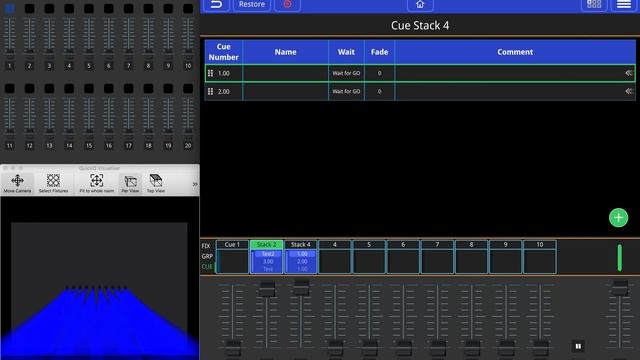Image resolution: width=640 pixels, height=360 pixels.
Task: Click the red record button
Action: point(287,5)
